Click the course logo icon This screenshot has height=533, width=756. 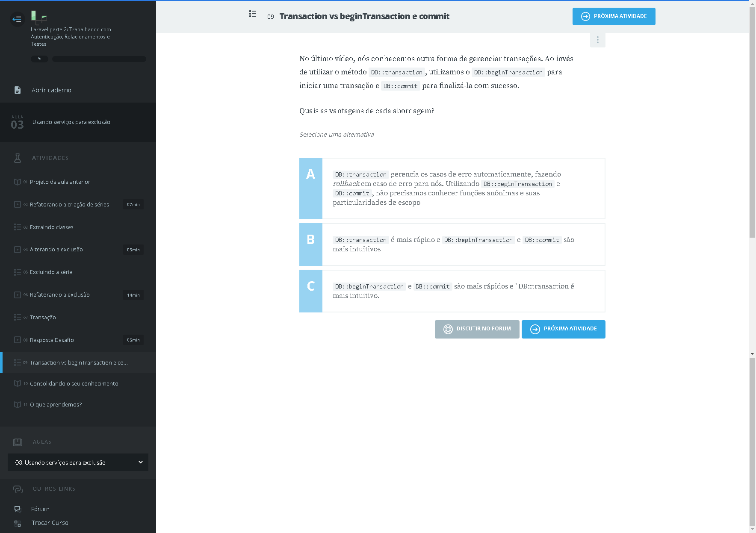pos(38,17)
